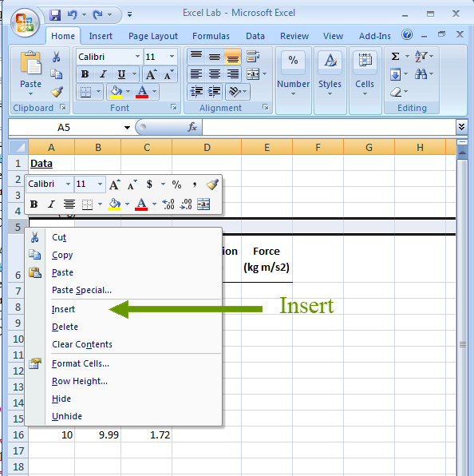Click Increase Indent icon

pos(215,92)
